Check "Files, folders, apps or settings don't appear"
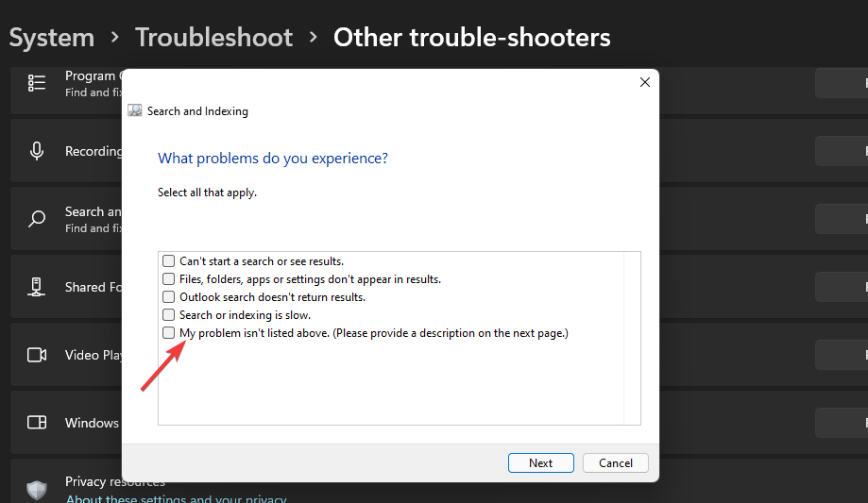This screenshot has width=868, height=503. [168, 279]
